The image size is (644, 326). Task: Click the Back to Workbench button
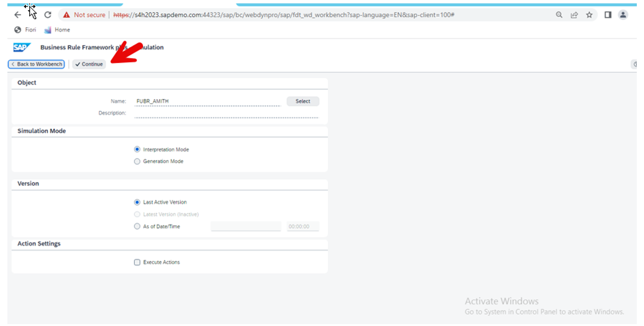36,64
